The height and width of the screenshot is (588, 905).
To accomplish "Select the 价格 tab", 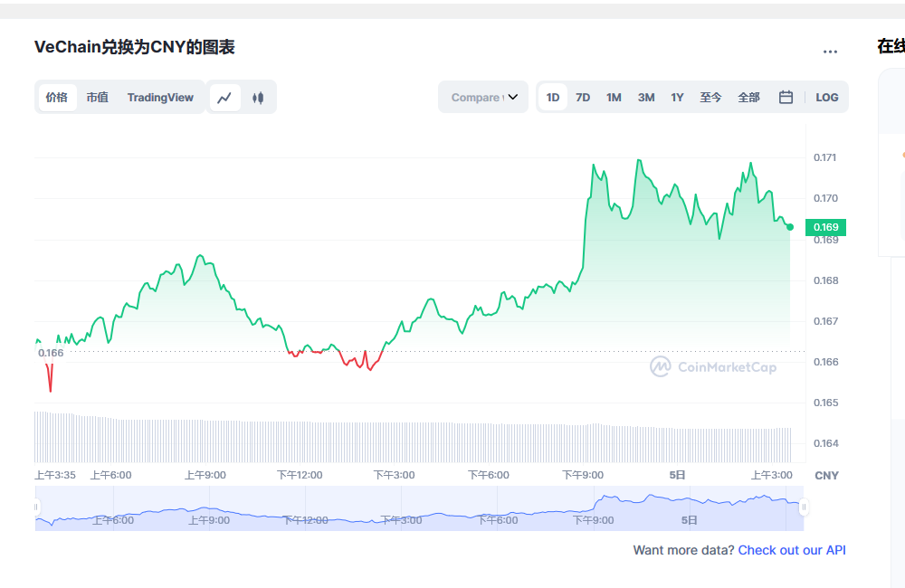I will [x=57, y=97].
